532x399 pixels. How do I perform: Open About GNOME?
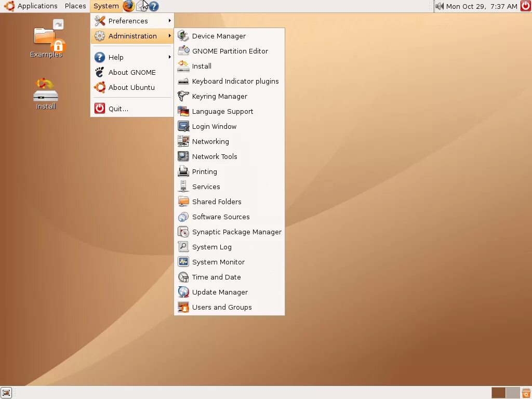pos(132,72)
